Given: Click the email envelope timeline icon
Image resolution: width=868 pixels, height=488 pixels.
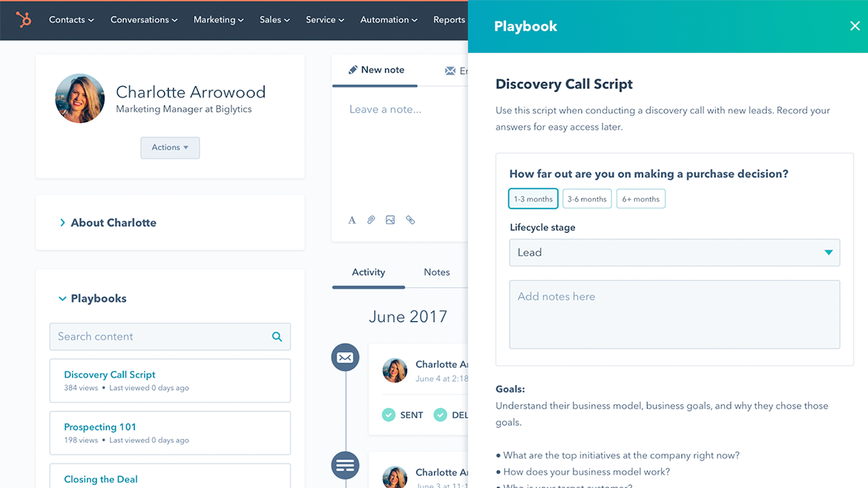Looking at the screenshot, I should coord(345,357).
